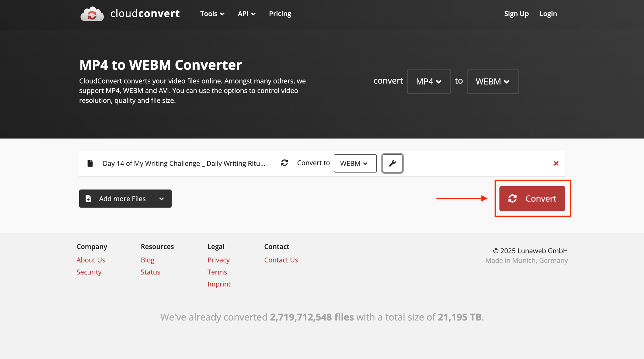This screenshot has height=359, width=644.
Task: Remove the uploaded file with the red X
Action: (556, 163)
